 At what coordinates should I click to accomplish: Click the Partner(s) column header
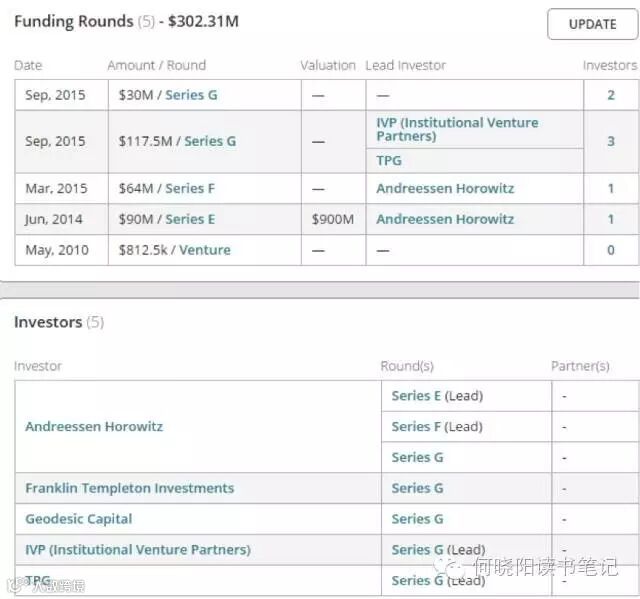point(580,366)
